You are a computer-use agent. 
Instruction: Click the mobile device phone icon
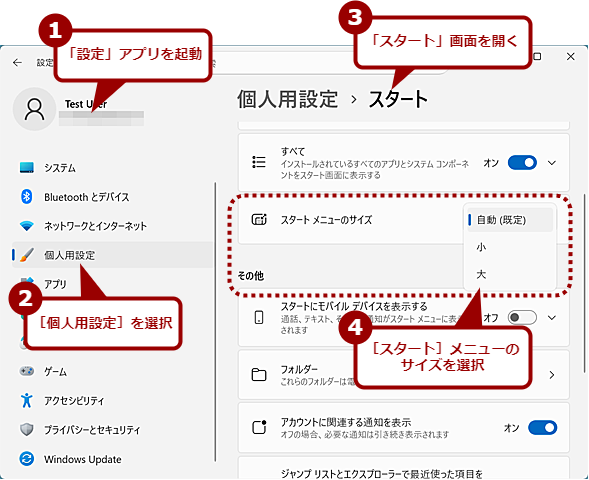(x=259, y=317)
